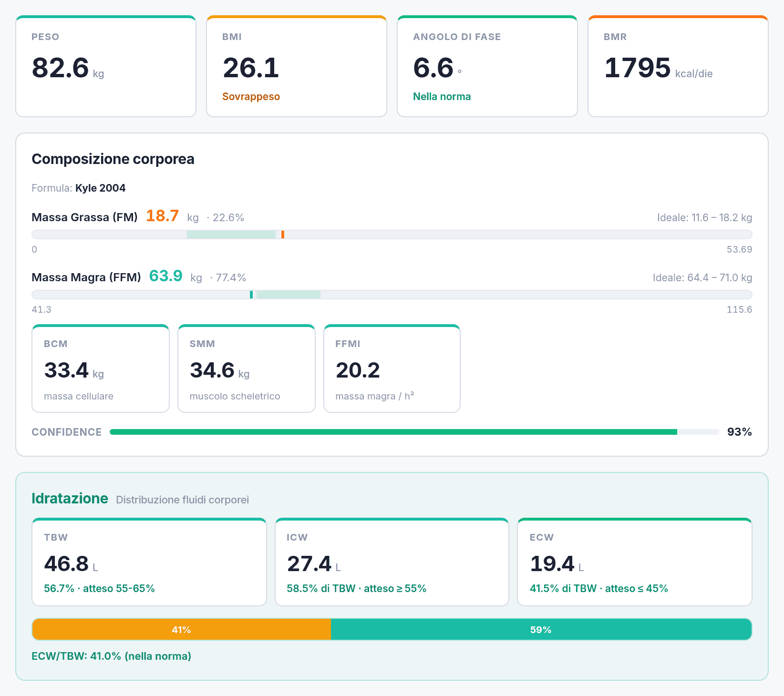Select the 34.6 kg SMM value

click(220, 370)
